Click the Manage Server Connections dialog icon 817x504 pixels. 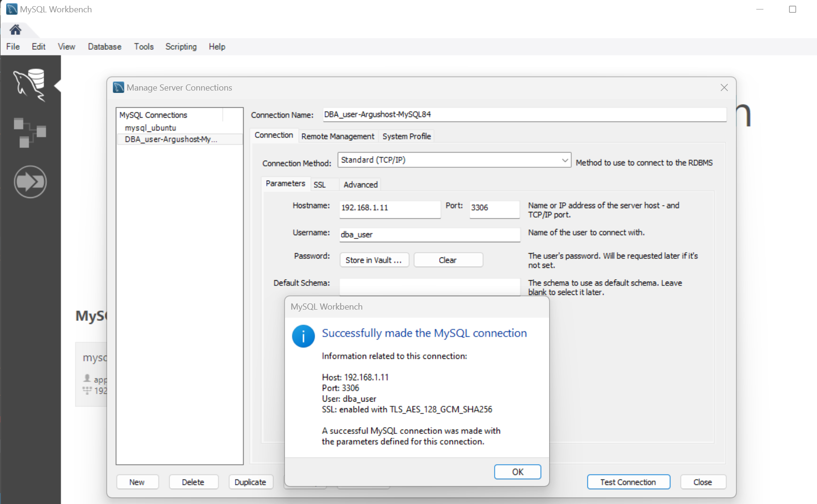click(119, 87)
